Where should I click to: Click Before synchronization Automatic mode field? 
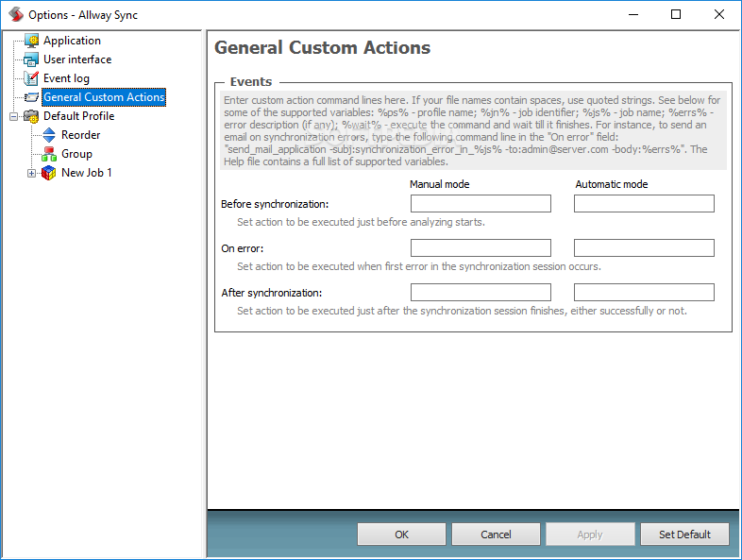pos(644,204)
